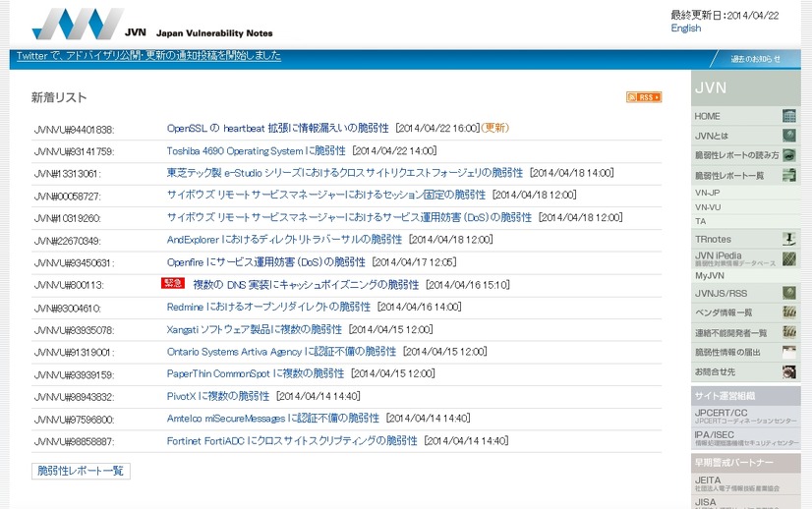Open 過去のお知らせ past announcements
Image resolution: width=812 pixels, height=509 pixels.
point(755,59)
